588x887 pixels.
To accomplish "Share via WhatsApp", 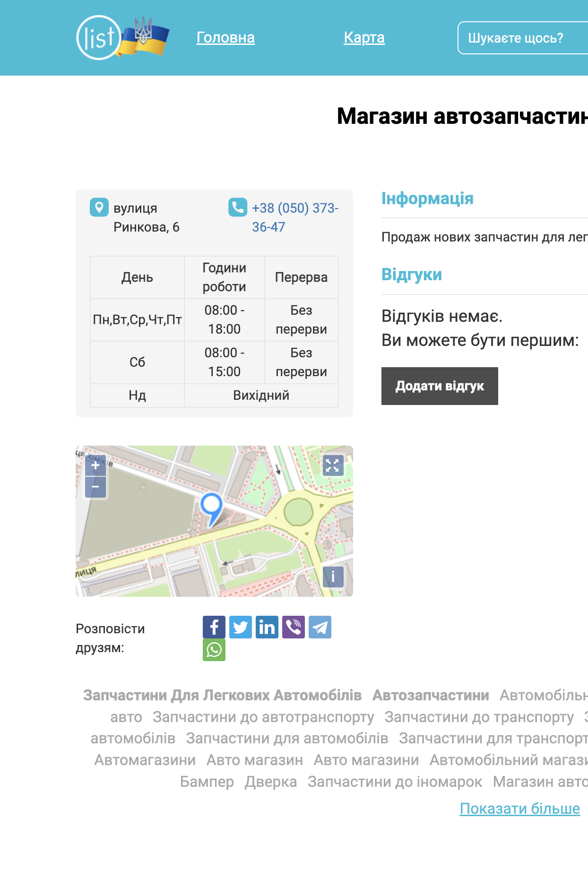I will [214, 650].
